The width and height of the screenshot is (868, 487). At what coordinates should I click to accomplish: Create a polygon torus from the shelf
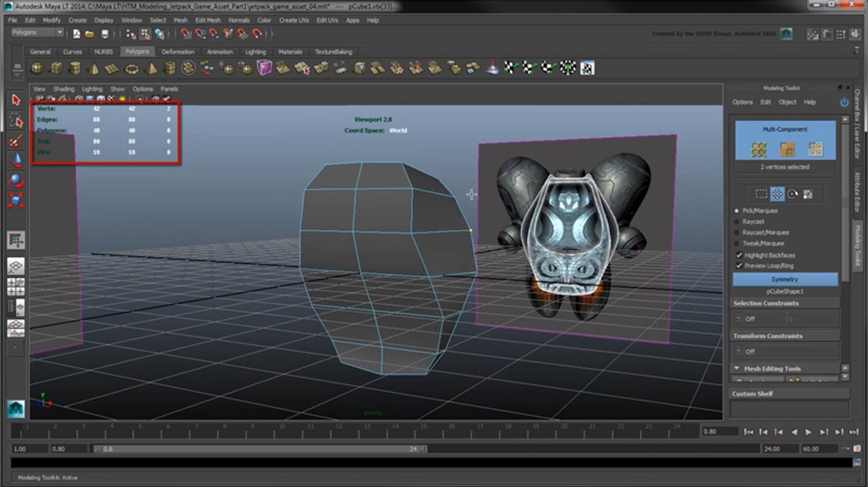(x=132, y=68)
